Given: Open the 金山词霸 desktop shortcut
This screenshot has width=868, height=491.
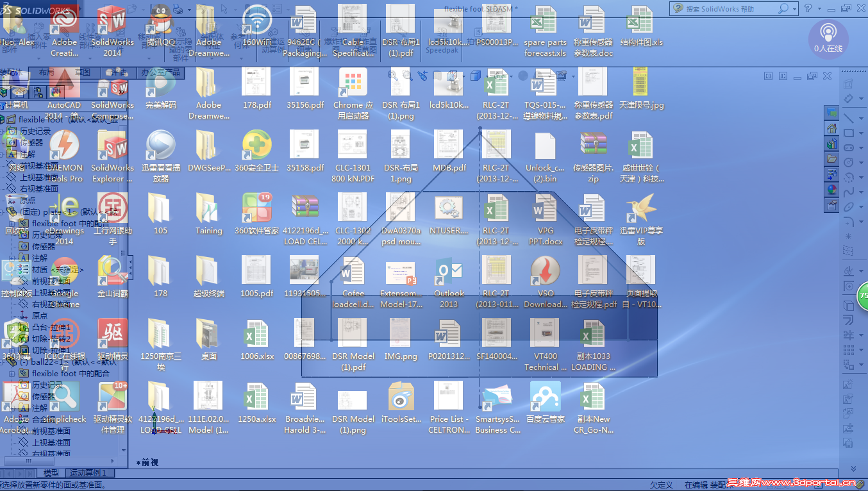Looking at the screenshot, I should pyautogui.click(x=112, y=277).
